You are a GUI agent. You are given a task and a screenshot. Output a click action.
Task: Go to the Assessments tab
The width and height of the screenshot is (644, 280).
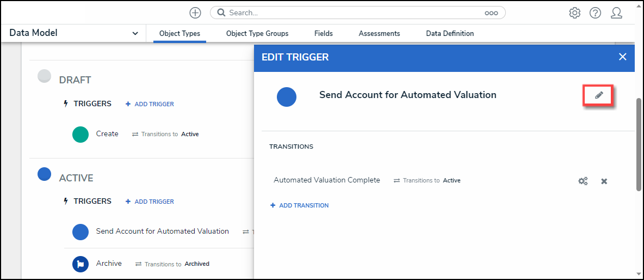379,34
